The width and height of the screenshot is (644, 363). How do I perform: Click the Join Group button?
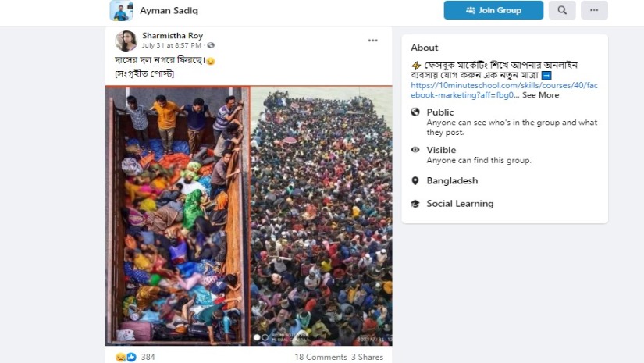coord(493,10)
